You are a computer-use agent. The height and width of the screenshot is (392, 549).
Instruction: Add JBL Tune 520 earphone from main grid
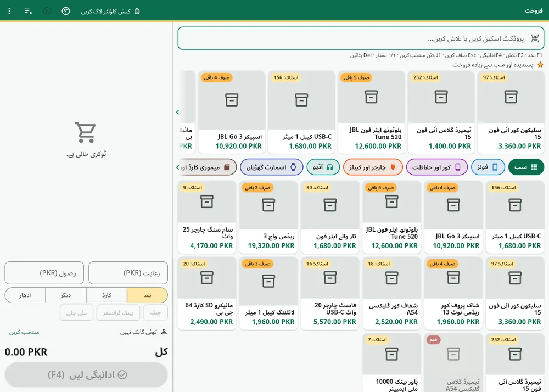click(x=392, y=217)
